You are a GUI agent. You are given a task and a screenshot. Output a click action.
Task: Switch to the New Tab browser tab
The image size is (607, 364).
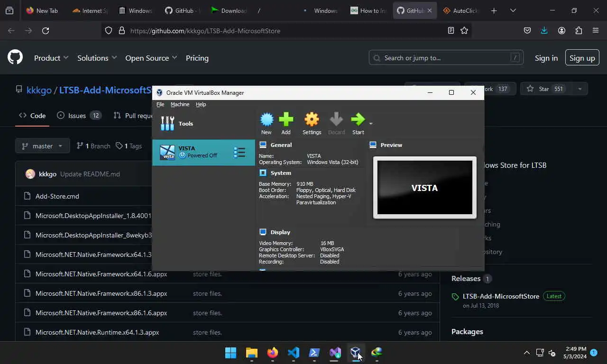[x=43, y=10]
